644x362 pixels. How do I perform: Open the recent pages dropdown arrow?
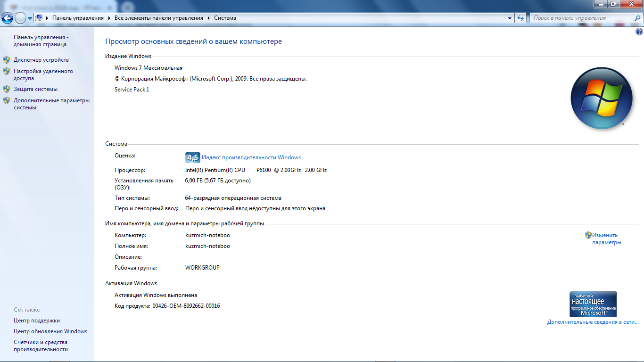click(30, 18)
